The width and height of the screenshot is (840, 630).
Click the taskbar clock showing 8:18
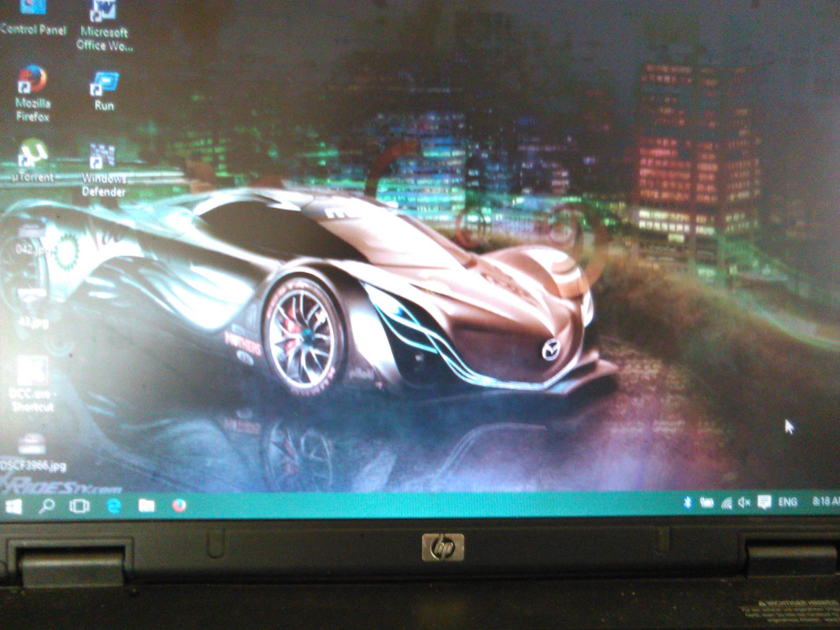[825, 502]
